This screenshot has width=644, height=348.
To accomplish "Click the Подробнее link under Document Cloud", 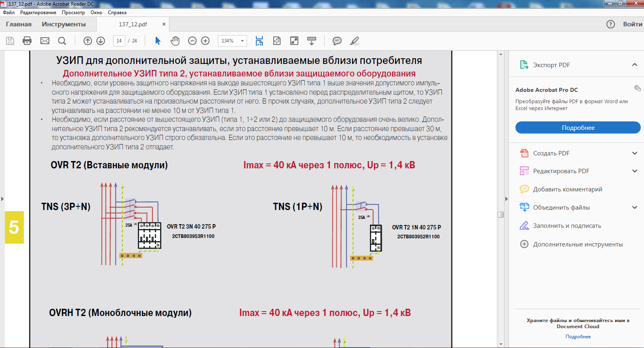I will tap(578, 337).
